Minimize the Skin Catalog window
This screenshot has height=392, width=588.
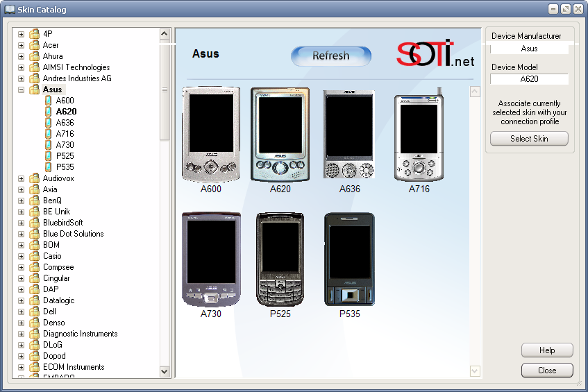click(x=553, y=10)
